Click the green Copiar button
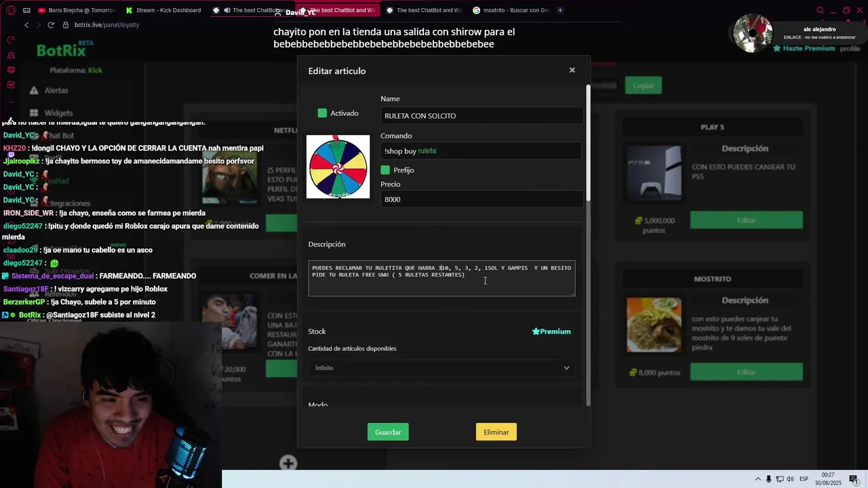 coord(644,86)
